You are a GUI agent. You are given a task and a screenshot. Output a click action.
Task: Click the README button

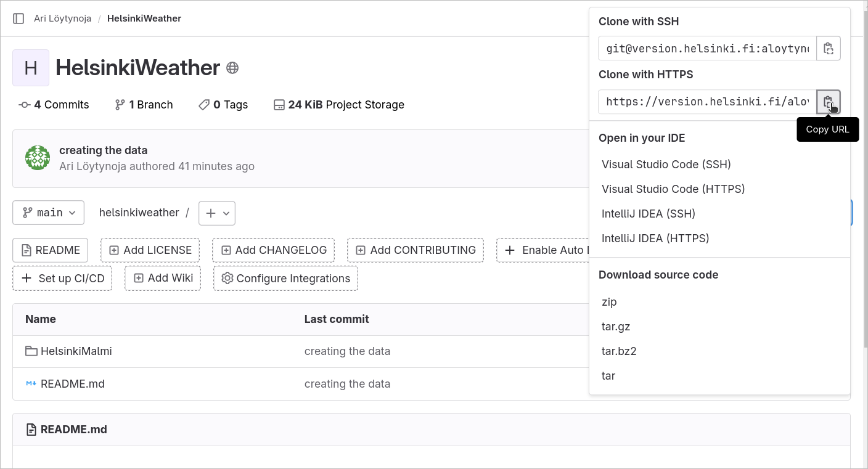point(51,250)
